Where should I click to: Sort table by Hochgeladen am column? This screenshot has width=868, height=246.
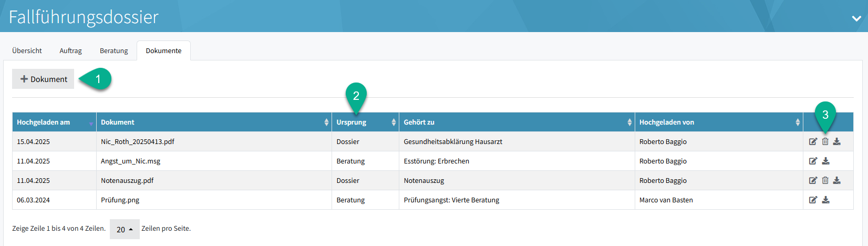coord(54,122)
